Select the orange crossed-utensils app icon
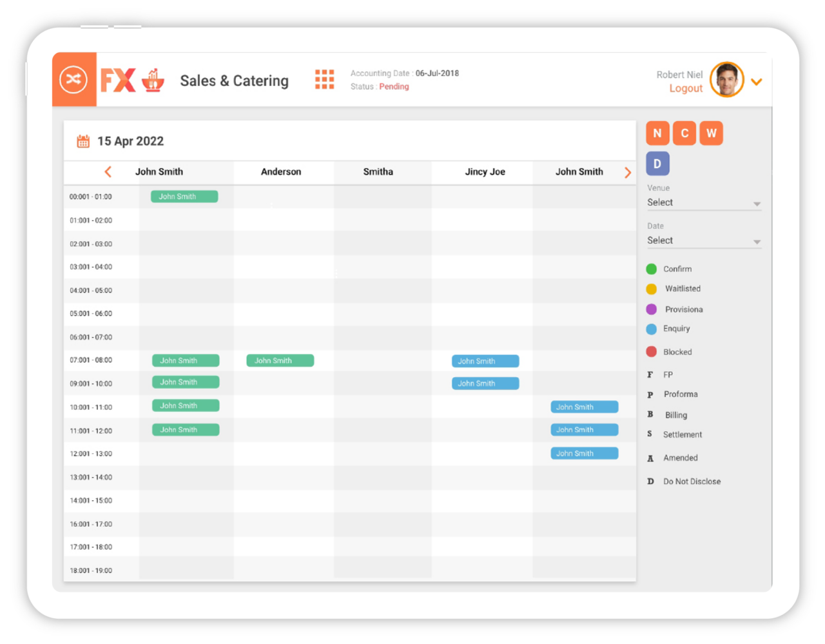Image resolution: width=825 pixels, height=644 pixels. [x=74, y=79]
